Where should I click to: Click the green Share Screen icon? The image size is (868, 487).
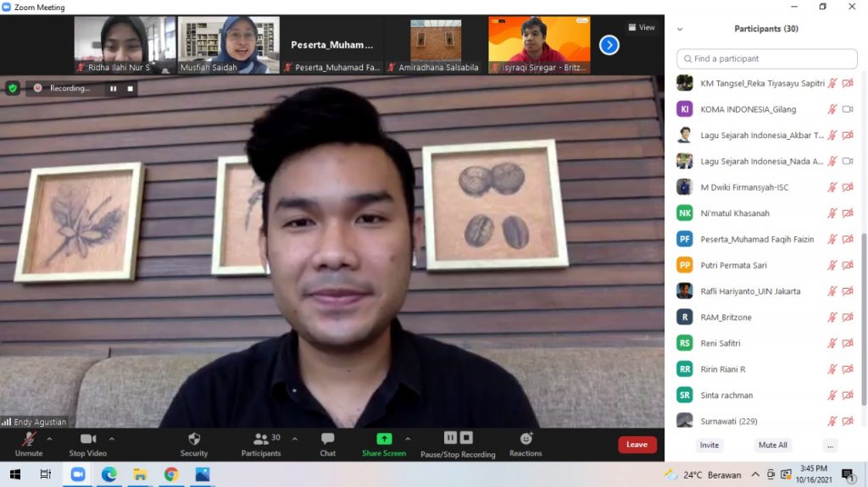tap(384, 439)
